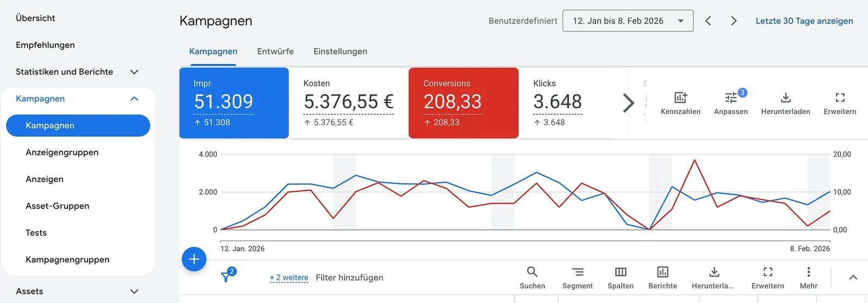This screenshot has width=868, height=303.
Task: Click Letzte 30 Tage anzeigen link
Action: point(804,21)
